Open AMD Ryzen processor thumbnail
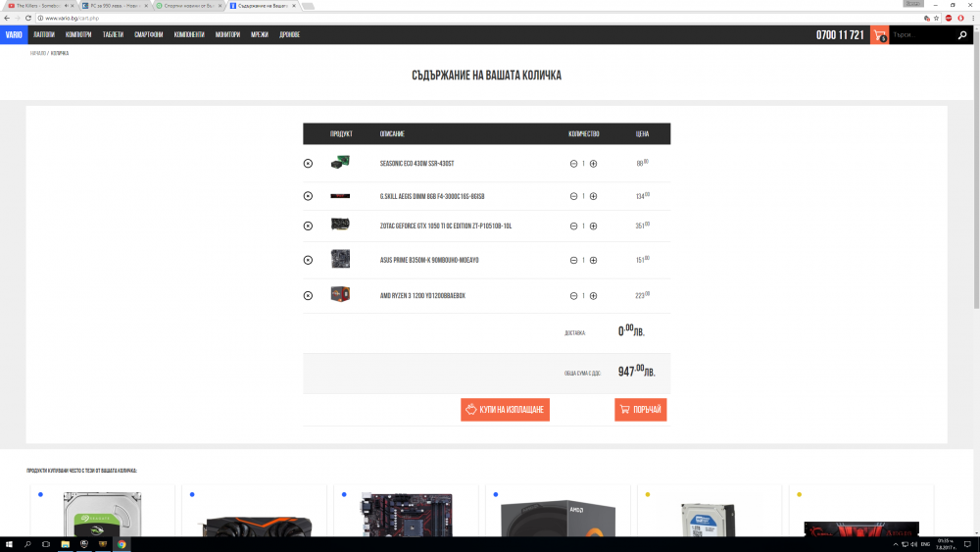This screenshot has width=980, height=552. tap(340, 294)
